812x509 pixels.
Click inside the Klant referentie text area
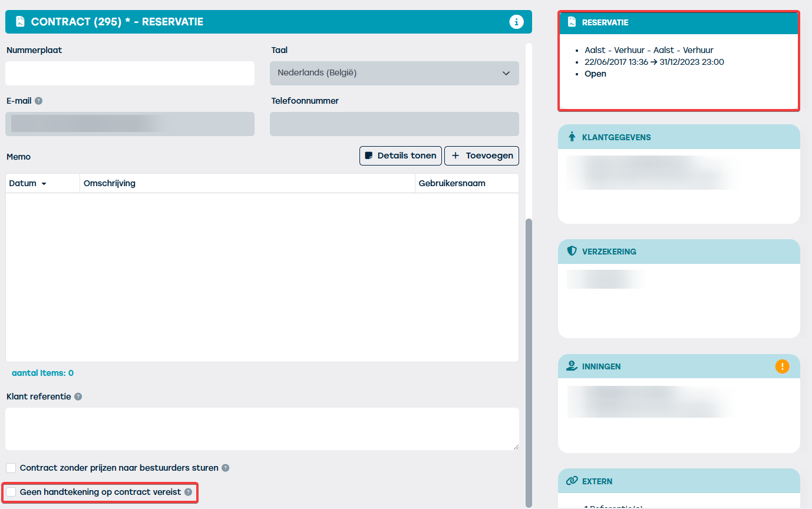point(262,429)
